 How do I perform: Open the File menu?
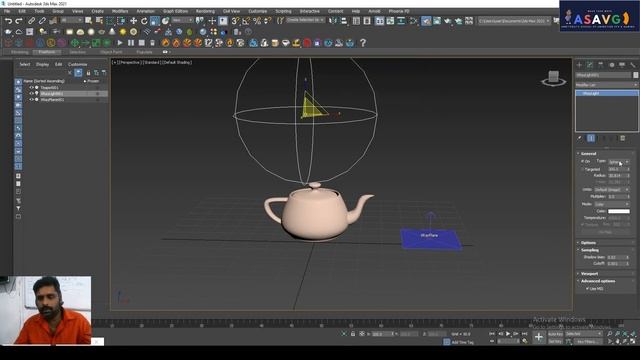7,11
